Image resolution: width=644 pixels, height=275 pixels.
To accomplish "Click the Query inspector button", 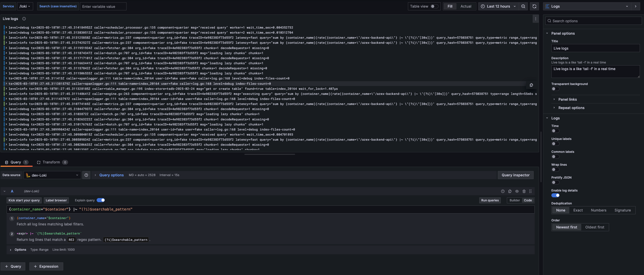I will tap(515, 175).
